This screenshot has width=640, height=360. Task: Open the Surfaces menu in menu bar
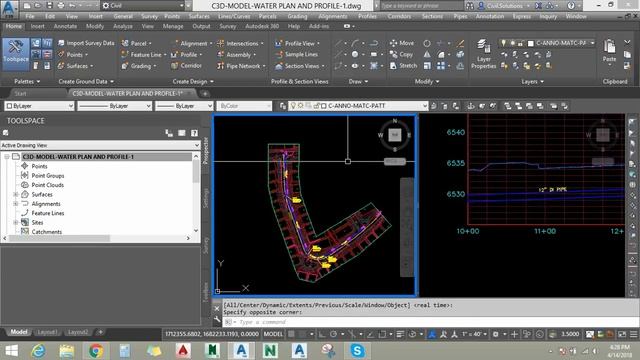[199, 16]
